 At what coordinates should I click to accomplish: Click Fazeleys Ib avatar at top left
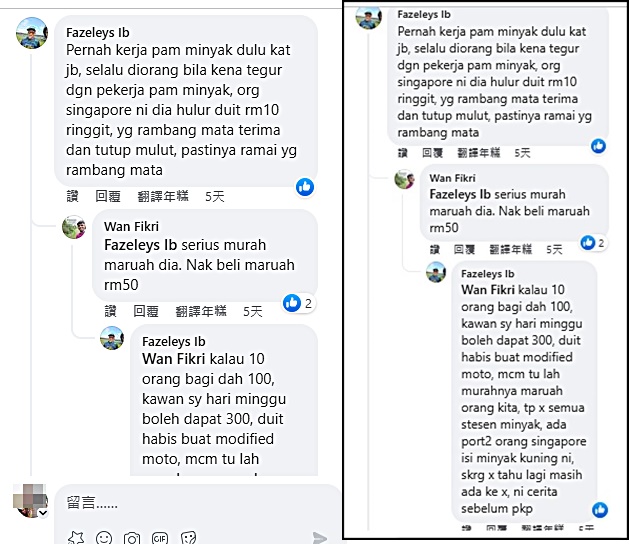coord(32,33)
